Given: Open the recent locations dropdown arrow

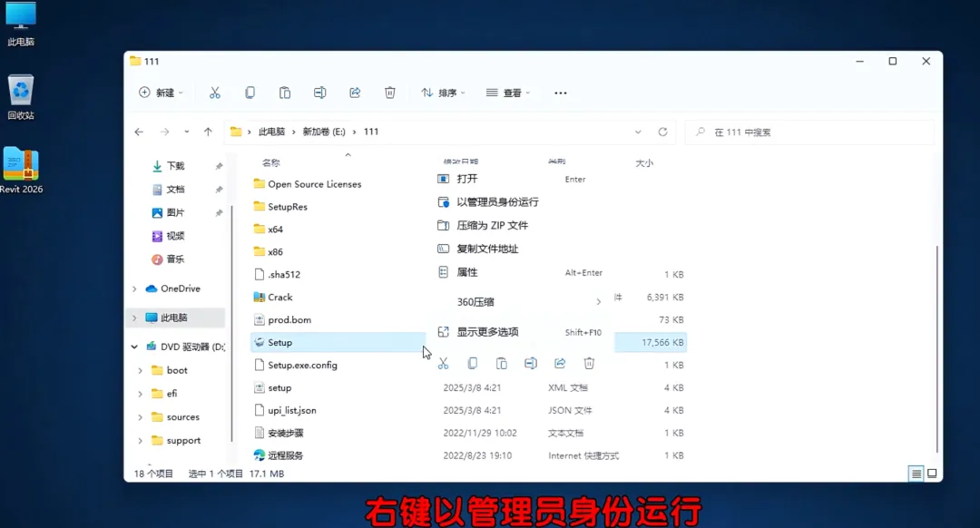Looking at the screenshot, I should tap(186, 132).
